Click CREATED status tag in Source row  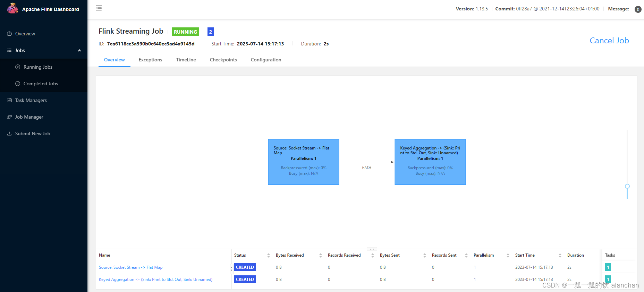pyautogui.click(x=245, y=267)
